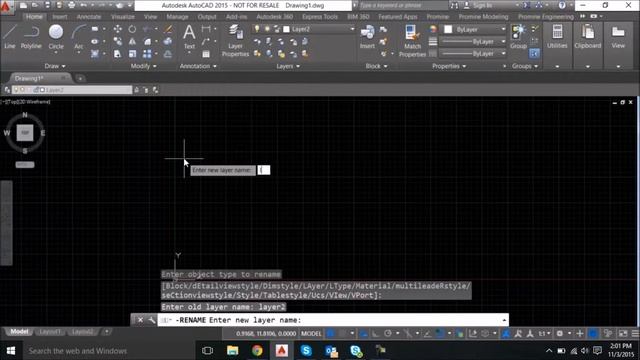The image size is (640, 360).
Task: Click the Rotate tool icon
Action: pyautogui.click(x=132, y=29)
